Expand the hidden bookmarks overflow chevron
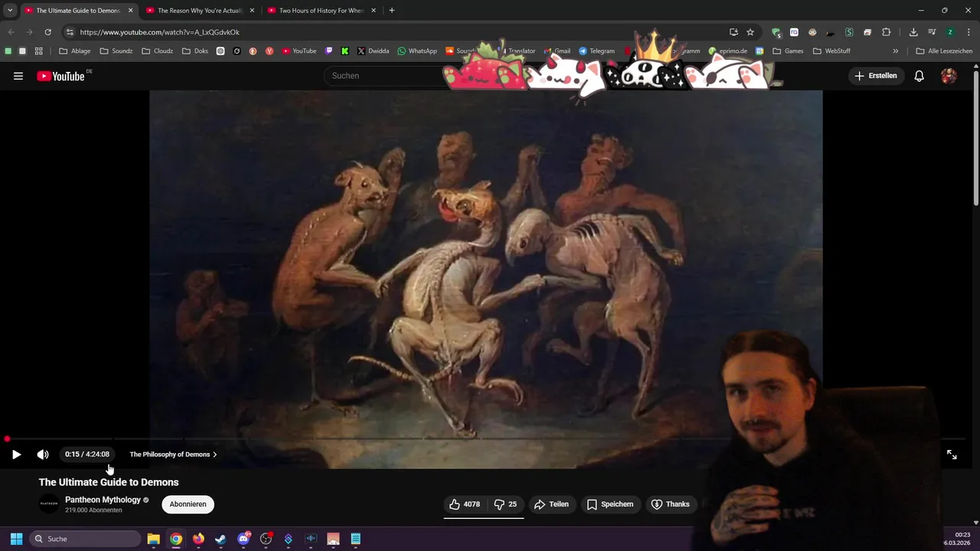Viewport: 980px width, 551px height. pos(896,51)
